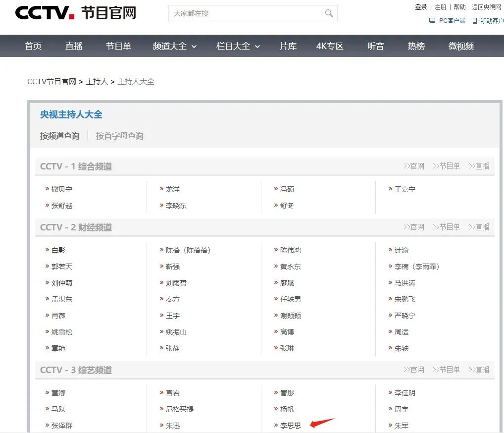Select the 按频道查询 tab
This screenshot has width=504, height=433.
point(60,136)
